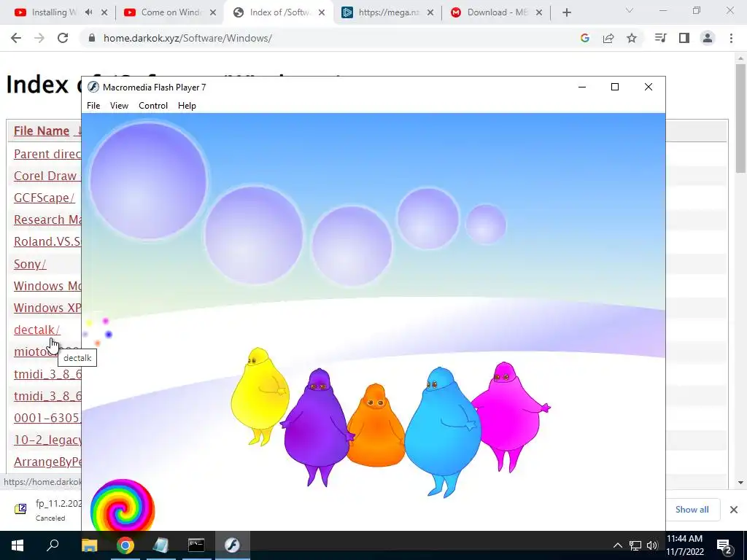
Task: Switch to the 'Come on Wind' YouTube tab
Action: coord(171,12)
